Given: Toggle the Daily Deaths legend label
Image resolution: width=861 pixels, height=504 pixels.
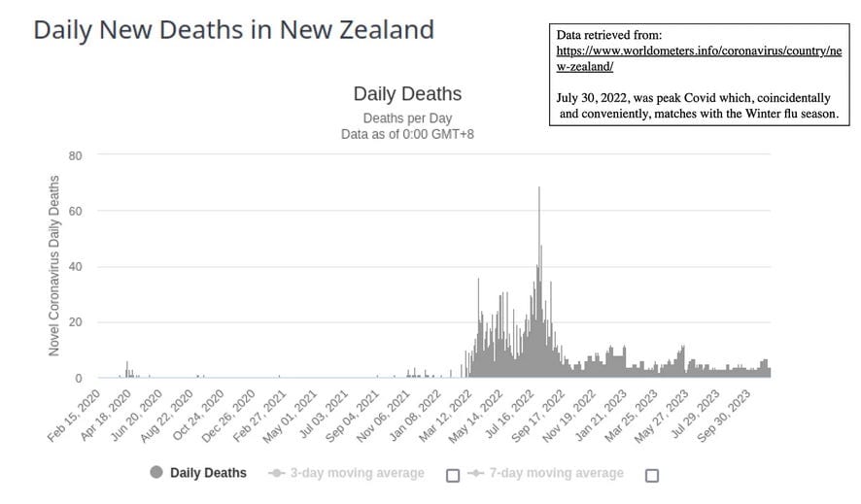Looking at the screenshot, I should coord(208,473).
